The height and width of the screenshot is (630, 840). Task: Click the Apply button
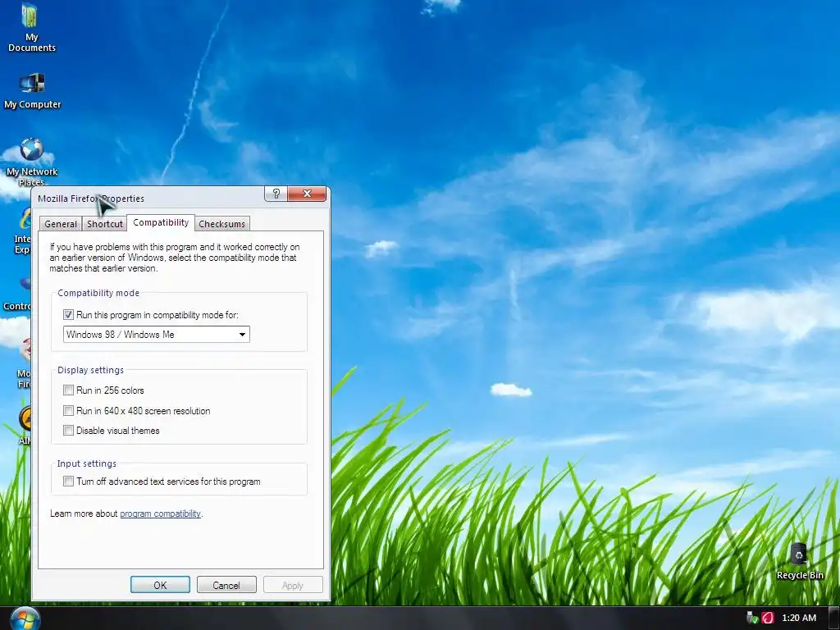293,585
